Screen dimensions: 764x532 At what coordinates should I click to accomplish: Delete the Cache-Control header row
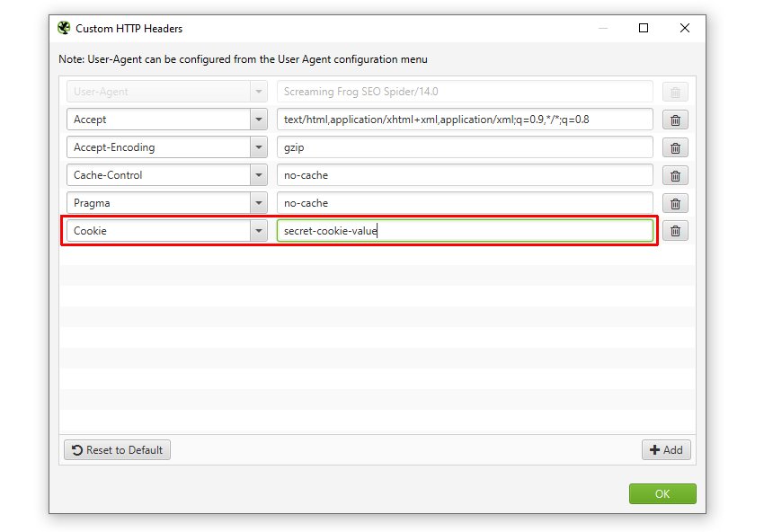coord(675,175)
